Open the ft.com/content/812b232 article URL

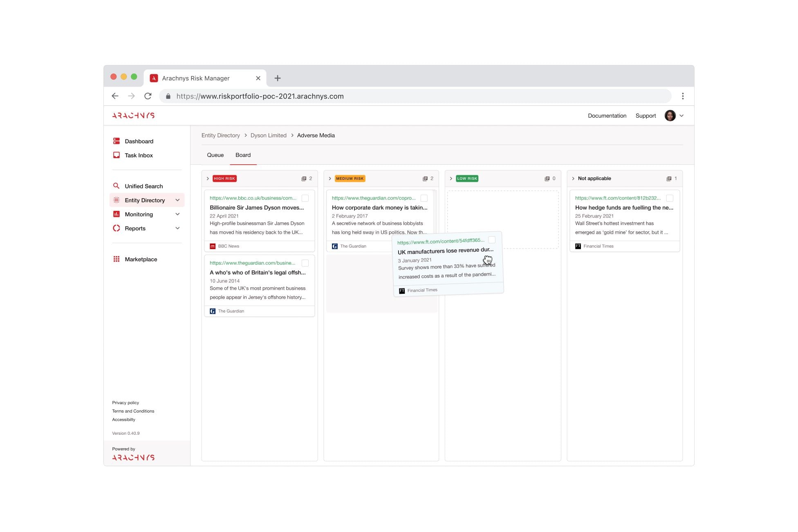[x=618, y=198]
